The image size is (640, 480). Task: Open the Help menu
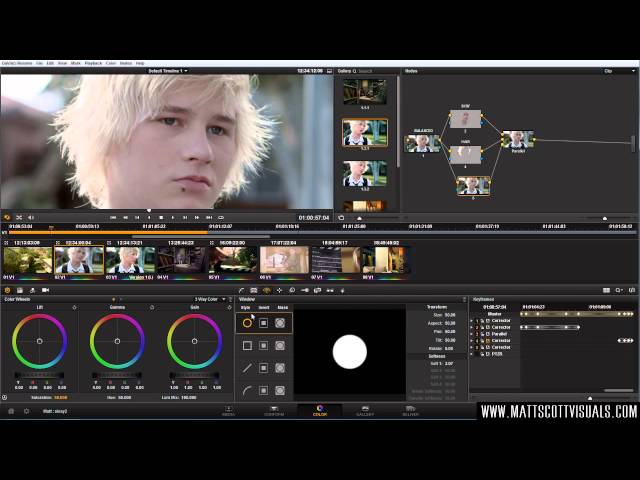point(140,63)
